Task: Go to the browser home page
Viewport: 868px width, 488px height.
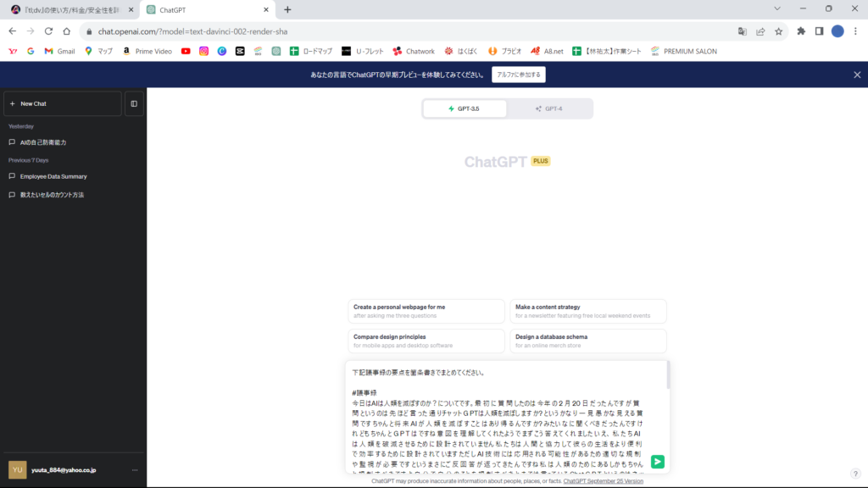Action: [66, 31]
